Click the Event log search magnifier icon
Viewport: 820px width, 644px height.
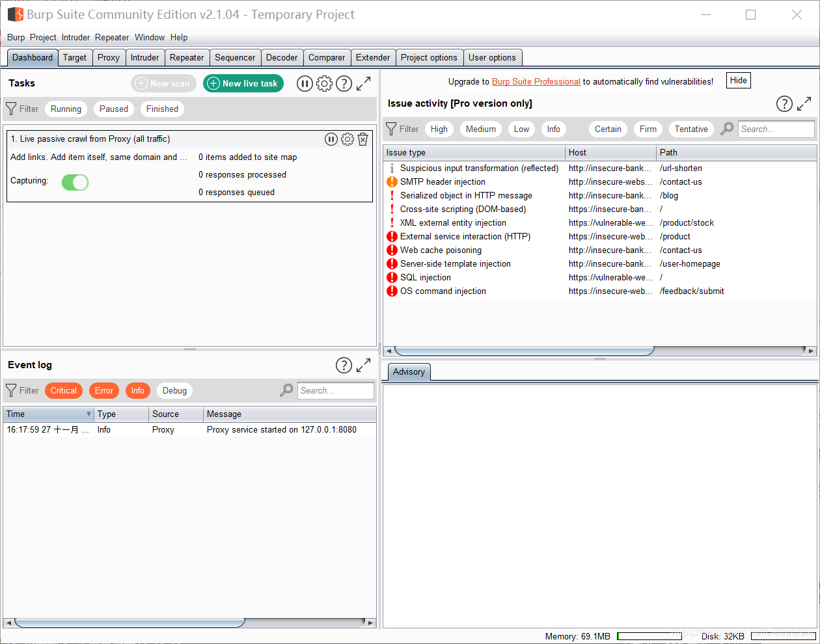tap(286, 390)
